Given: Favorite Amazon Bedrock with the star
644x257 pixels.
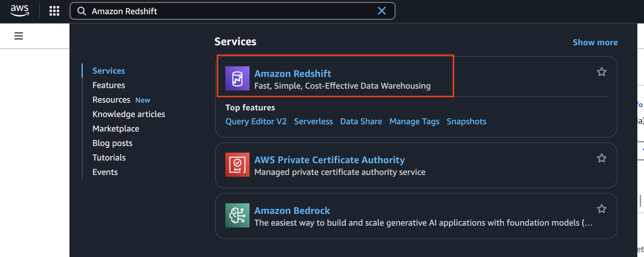Looking at the screenshot, I should [601, 209].
